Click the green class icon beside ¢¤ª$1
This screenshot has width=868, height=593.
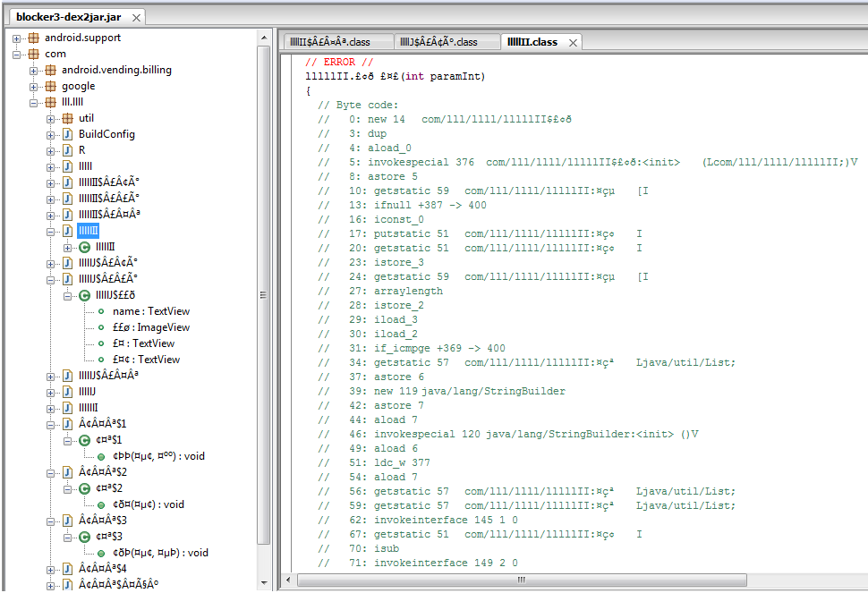pyautogui.click(x=85, y=440)
